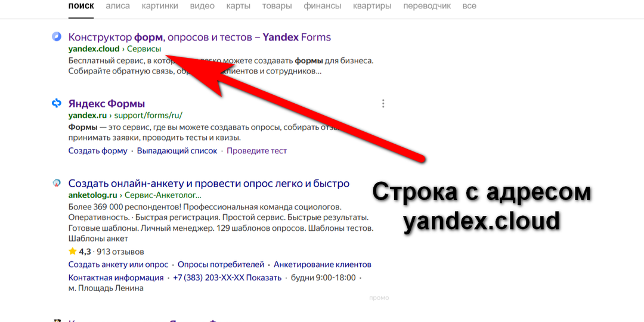
Task: Open the Сервисы breadcrumb link
Action: (144, 49)
